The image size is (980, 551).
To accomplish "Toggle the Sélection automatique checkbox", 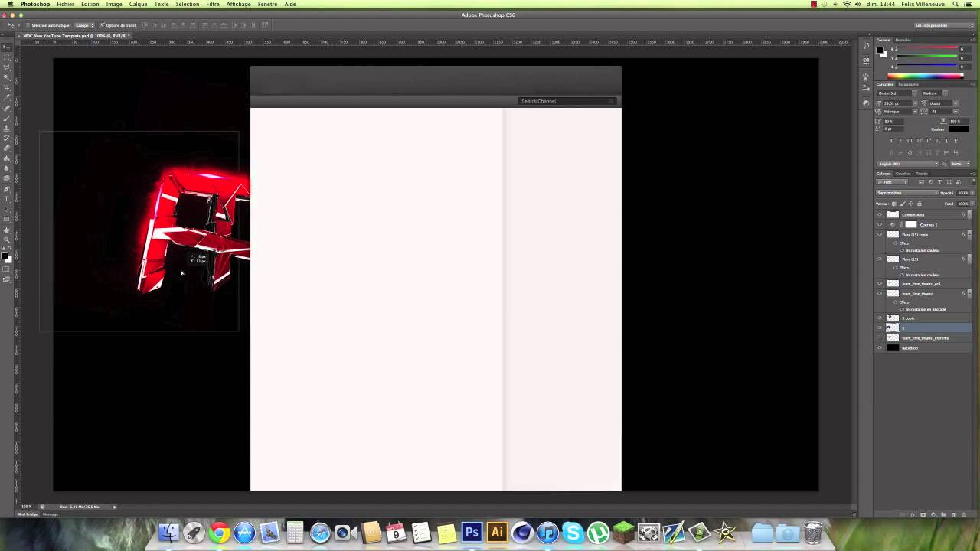I will click(x=29, y=25).
